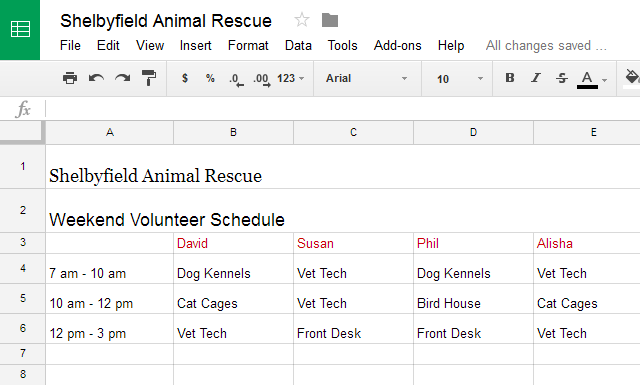Format as currency with dollar icon
Viewport: 640px width, 385px height.
pyautogui.click(x=185, y=78)
